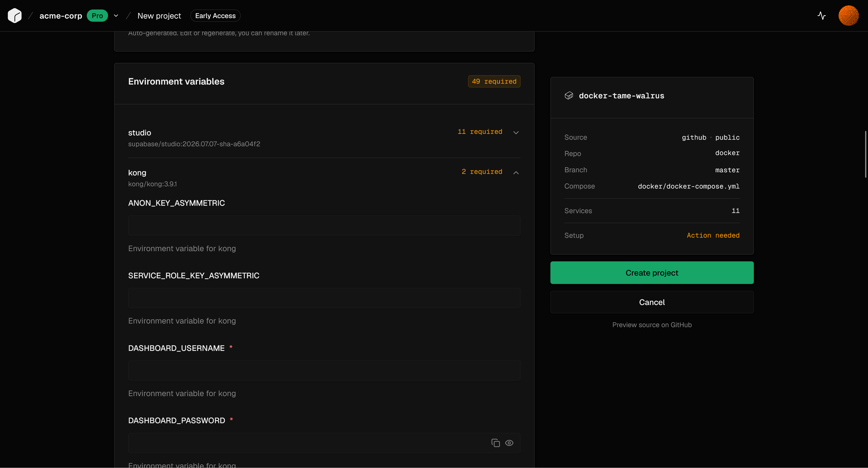Focus the DASHBOARD_PASSWORD input field
This screenshot has width=868, height=468.
[324, 443]
